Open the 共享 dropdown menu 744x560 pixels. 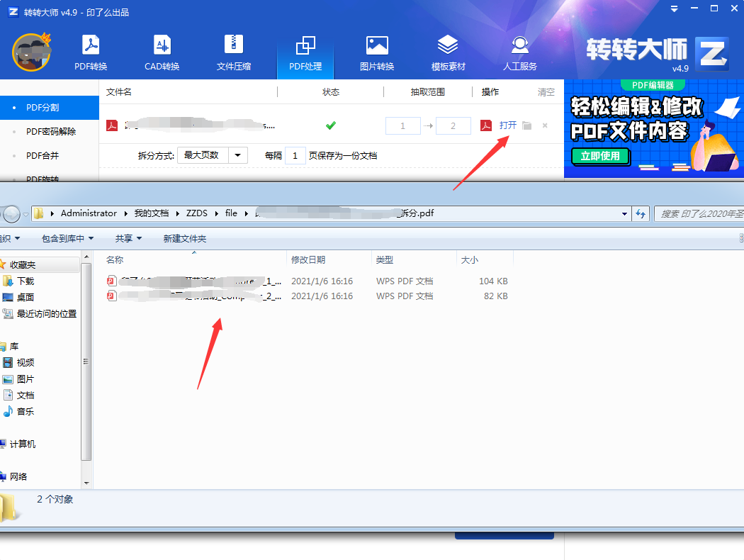tap(128, 238)
